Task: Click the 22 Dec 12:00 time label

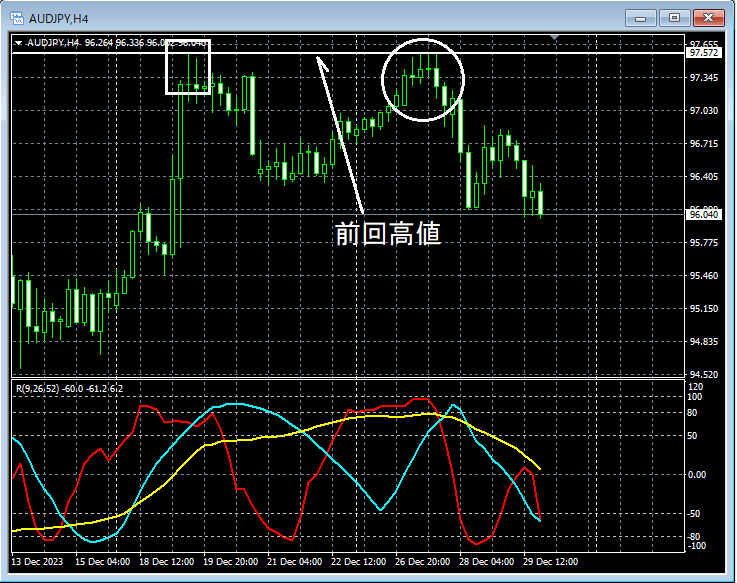Action: pos(358,561)
